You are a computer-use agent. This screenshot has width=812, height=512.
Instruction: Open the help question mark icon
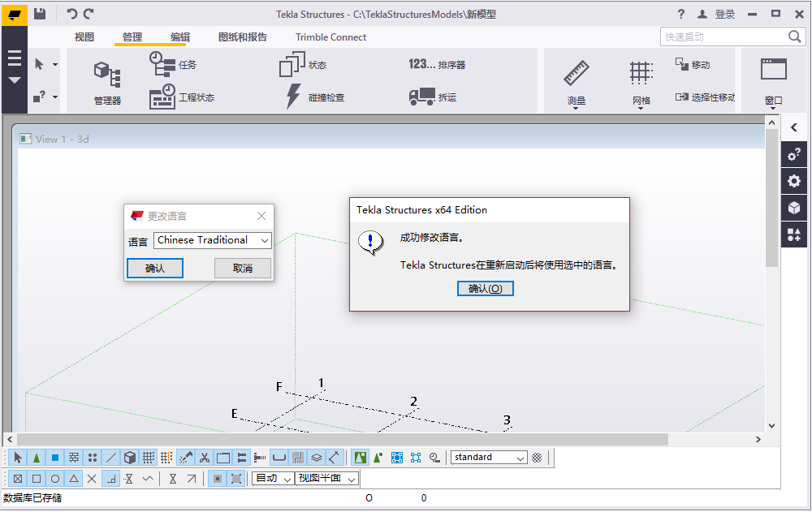pyautogui.click(x=681, y=14)
